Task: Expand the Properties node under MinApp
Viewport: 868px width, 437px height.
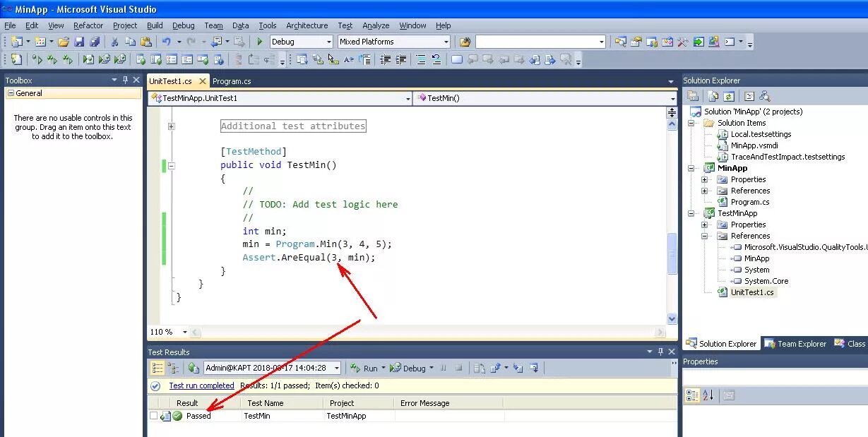Action: pos(704,179)
